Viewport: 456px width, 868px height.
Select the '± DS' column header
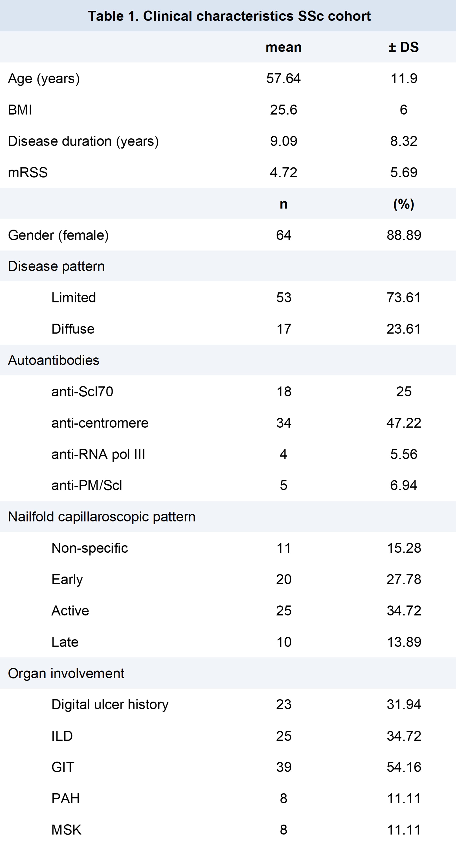[x=403, y=47]
